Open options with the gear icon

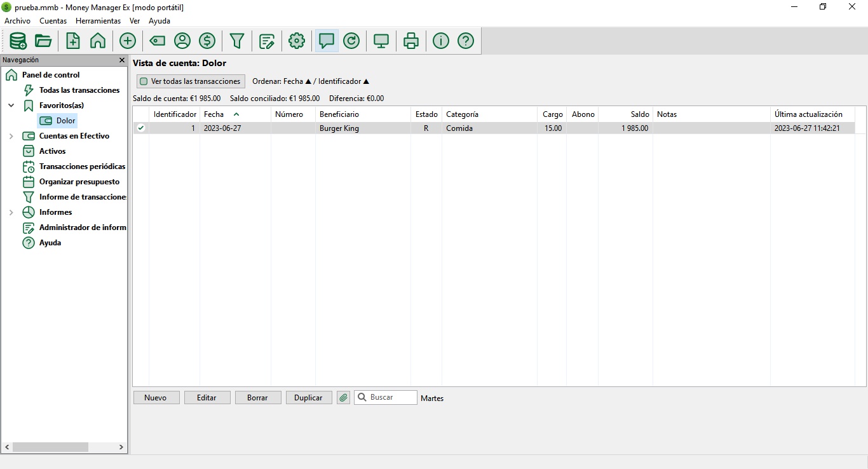(297, 41)
